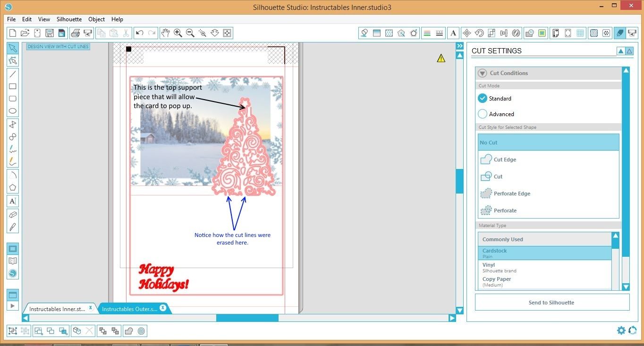Select the Knife tool
644x346 pixels.
pos(13,227)
